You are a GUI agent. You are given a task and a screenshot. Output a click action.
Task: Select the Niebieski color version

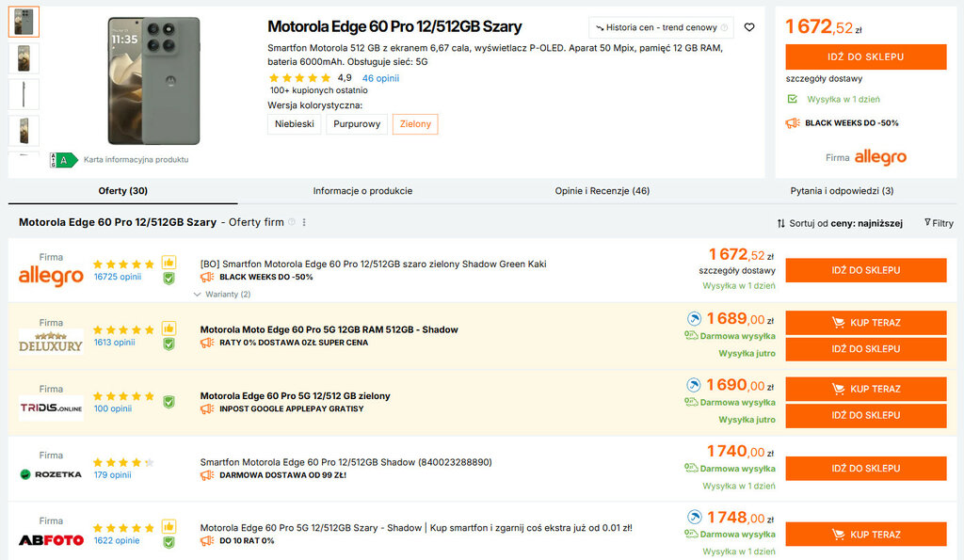[x=295, y=124]
